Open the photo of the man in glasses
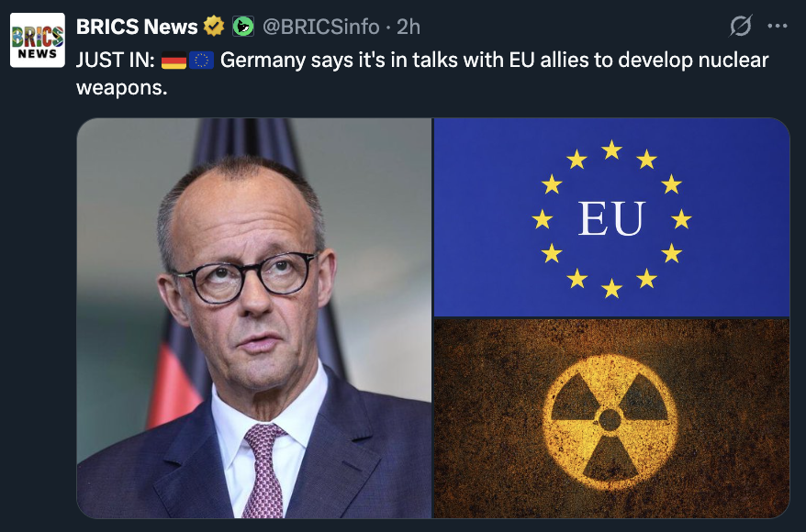The image size is (806, 532). (254, 318)
